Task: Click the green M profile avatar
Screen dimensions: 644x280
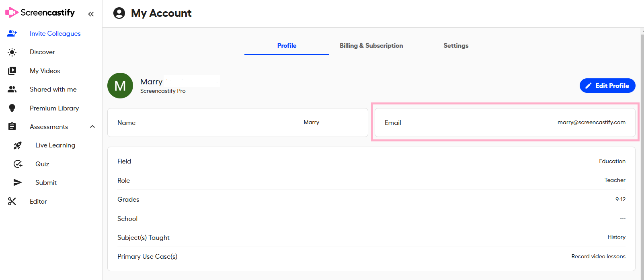Action: click(120, 86)
